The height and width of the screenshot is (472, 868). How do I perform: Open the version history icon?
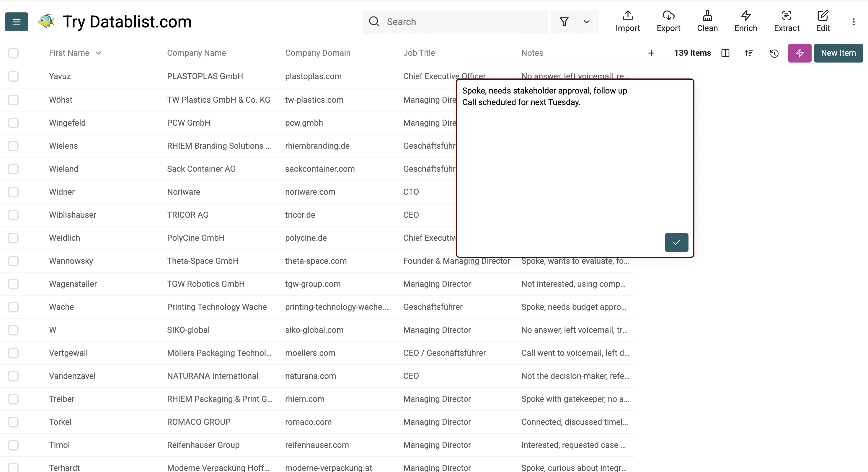[x=774, y=53]
